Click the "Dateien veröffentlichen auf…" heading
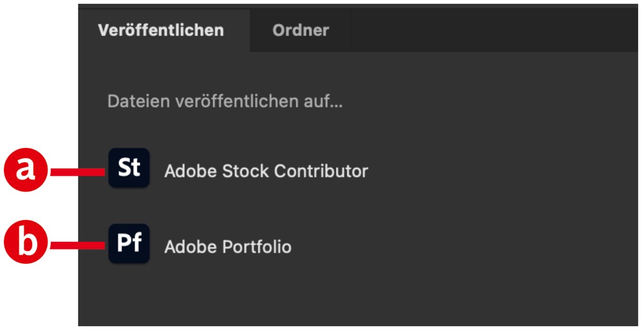Image resolution: width=644 pixels, height=330 pixels. pyautogui.click(x=225, y=102)
